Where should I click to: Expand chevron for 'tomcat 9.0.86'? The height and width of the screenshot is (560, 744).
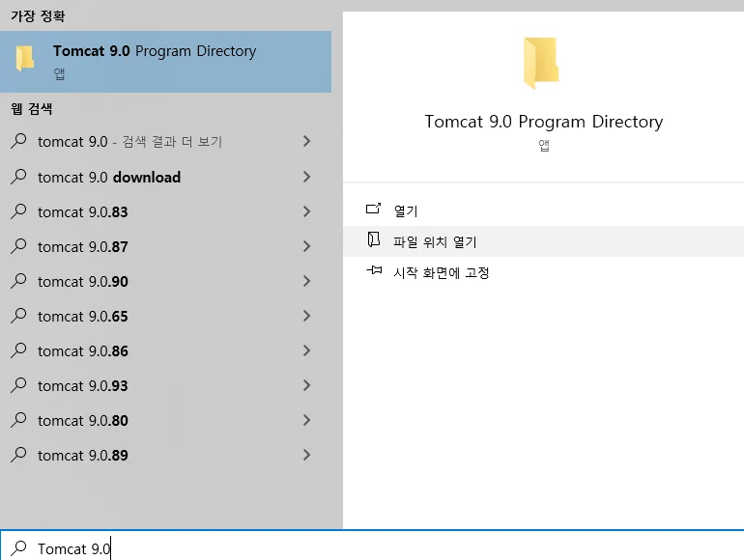click(x=307, y=350)
